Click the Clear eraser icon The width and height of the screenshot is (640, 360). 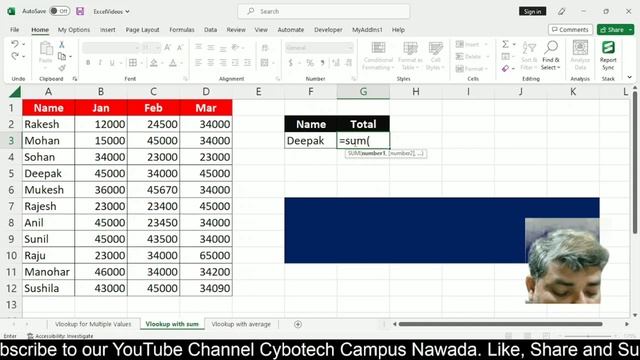tap(505, 68)
